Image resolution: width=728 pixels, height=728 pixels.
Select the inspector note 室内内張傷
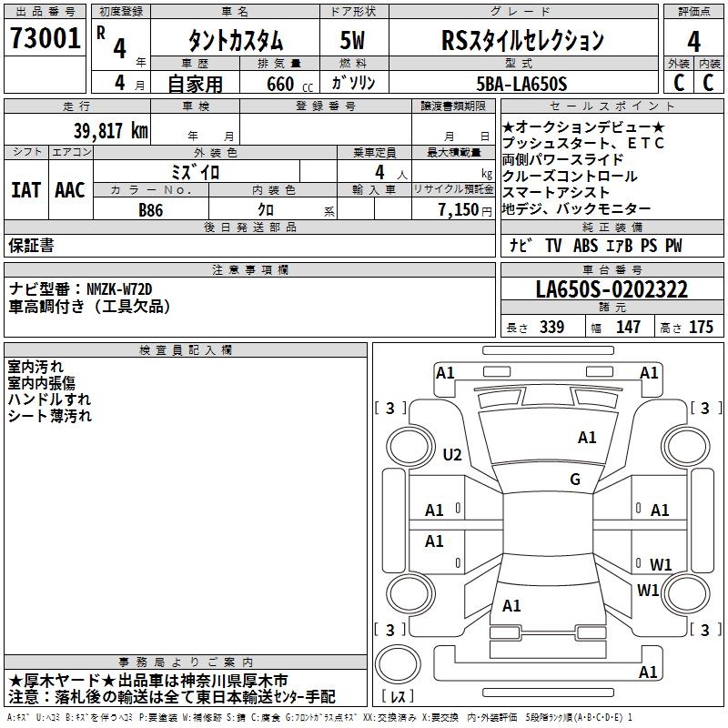pyautogui.click(x=41, y=383)
